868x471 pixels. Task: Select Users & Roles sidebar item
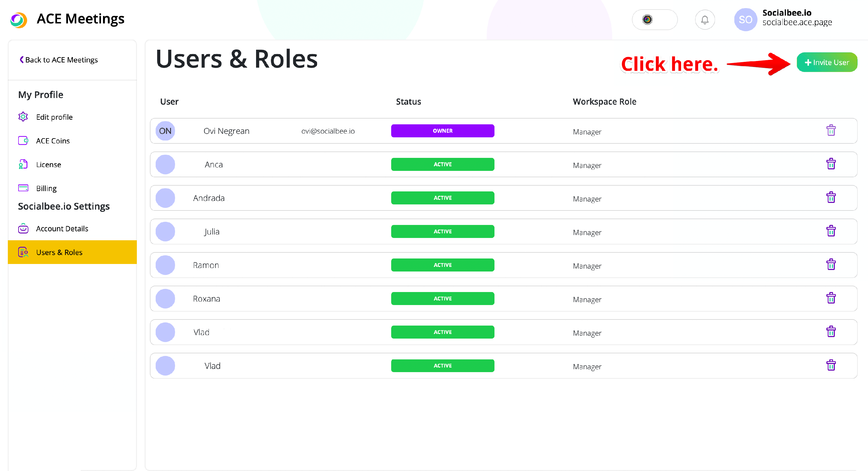click(59, 252)
